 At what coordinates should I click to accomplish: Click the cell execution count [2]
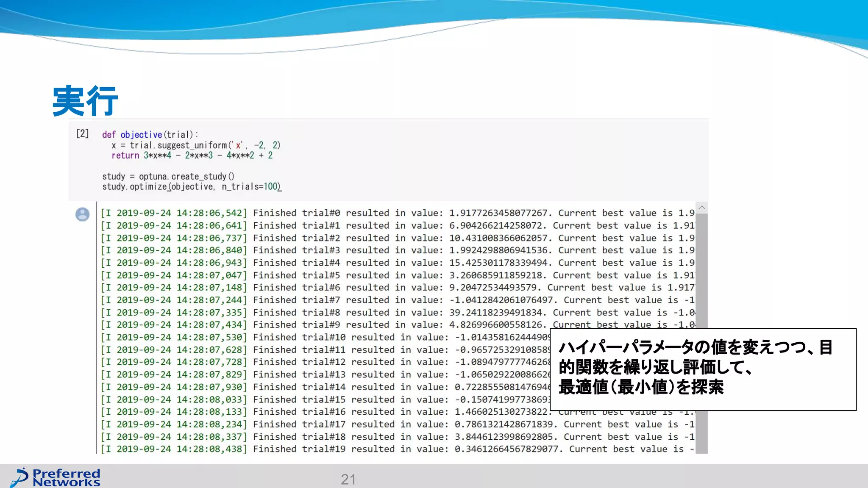coord(83,134)
